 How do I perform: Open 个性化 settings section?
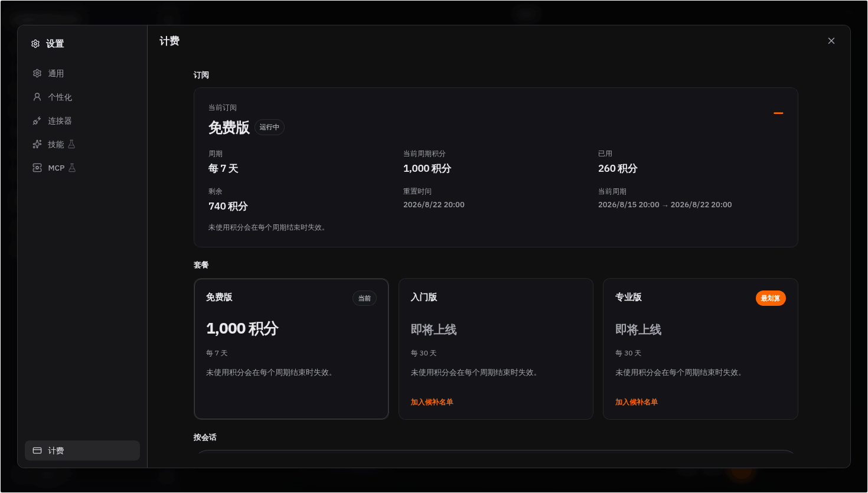[82, 97]
